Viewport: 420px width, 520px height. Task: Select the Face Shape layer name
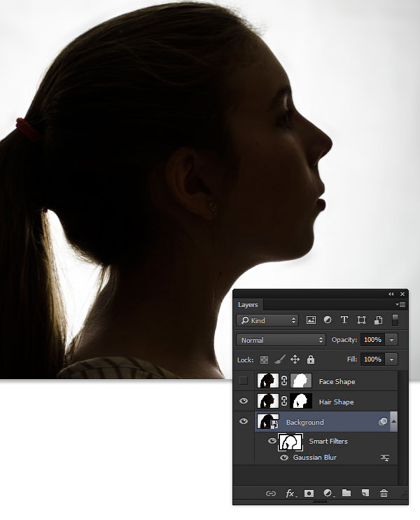tap(337, 382)
